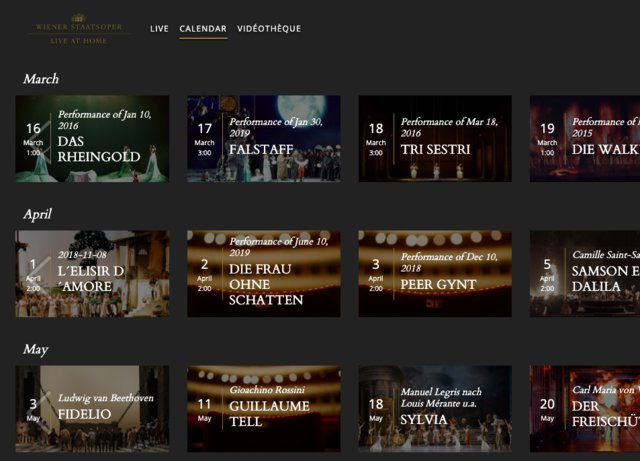
Task: Click the April section heading
Action: tap(38, 214)
